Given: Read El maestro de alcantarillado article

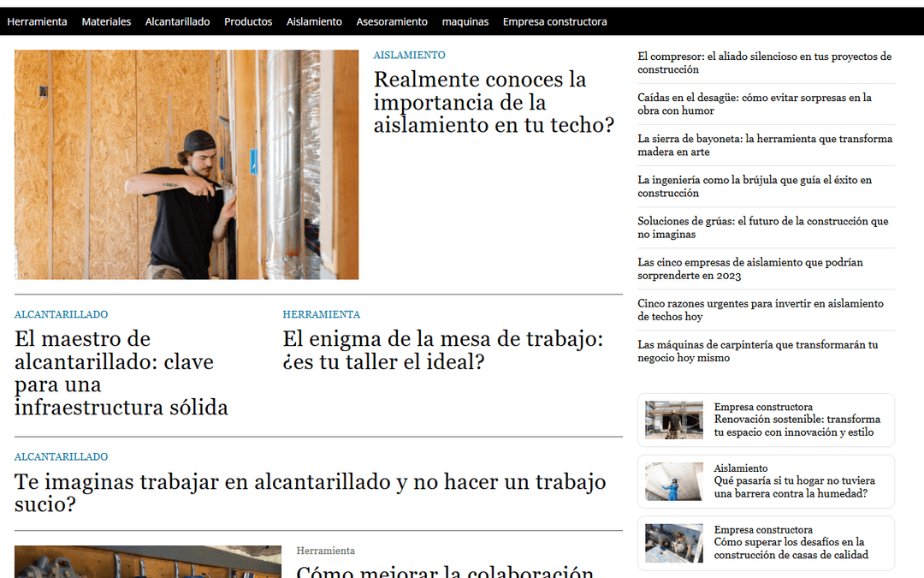Looking at the screenshot, I should (121, 372).
